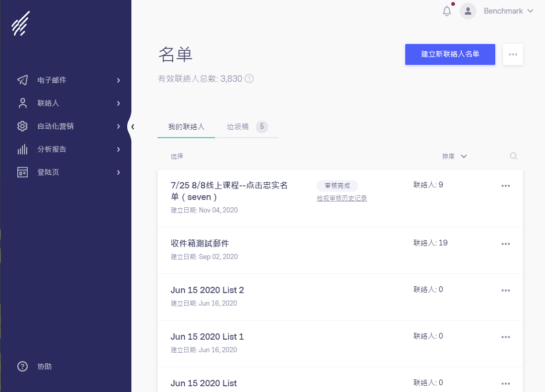Open list Jun 15 2020 List 1
Screen dimensions: 545x392
tap(207, 337)
